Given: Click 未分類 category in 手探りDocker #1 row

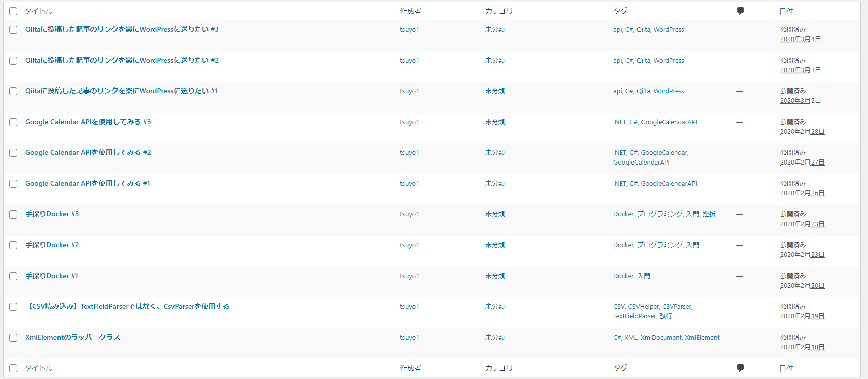Looking at the screenshot, I should pyautogui.click(x=495, y=276).
